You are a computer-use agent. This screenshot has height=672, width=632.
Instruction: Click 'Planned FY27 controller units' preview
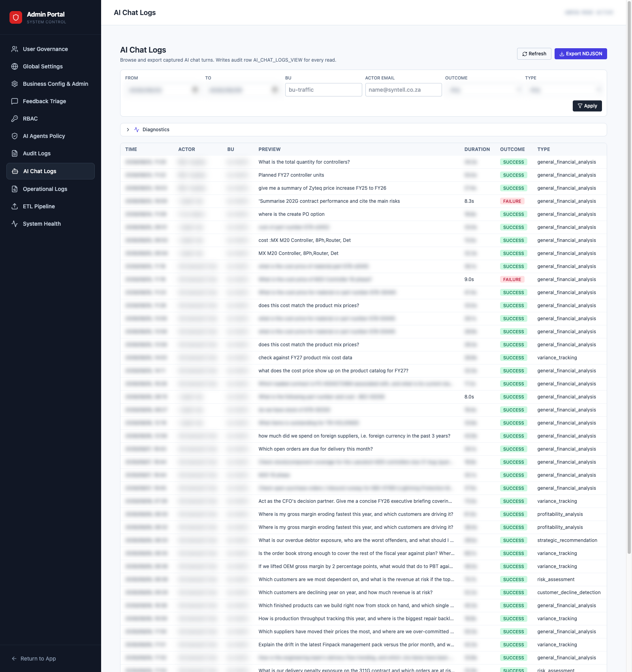(291, 175)
